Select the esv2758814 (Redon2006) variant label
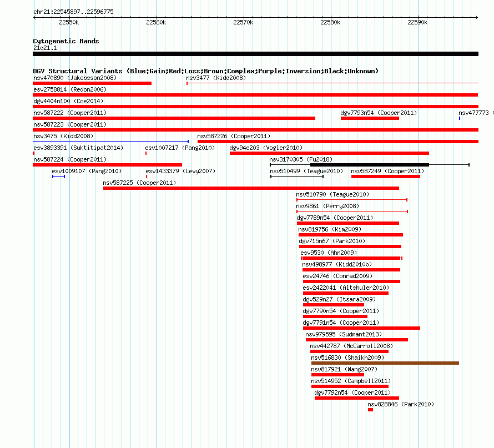 pos(70,89)
